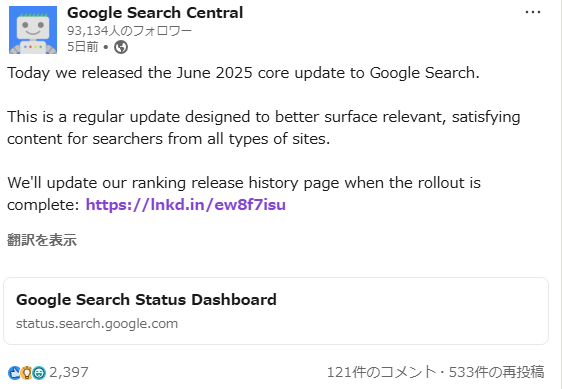Open the Google Search Central profile name
The width and height of the screenshot is (562, 389).
coord(155,13)
